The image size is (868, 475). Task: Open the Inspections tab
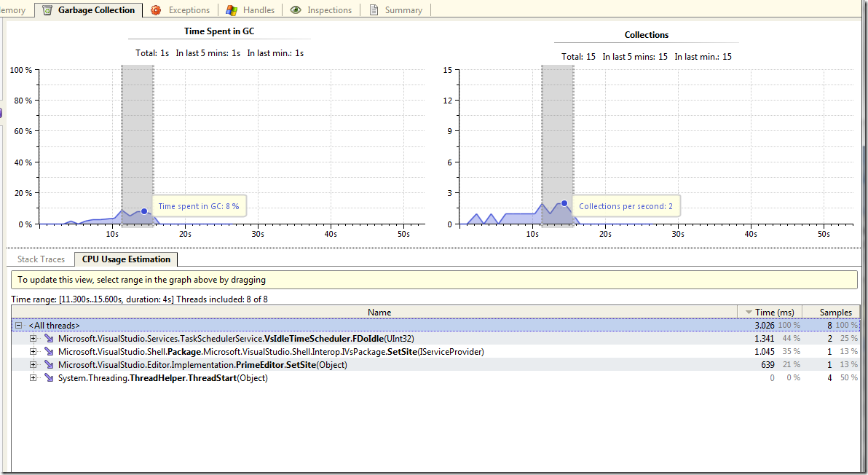click(x=321, y=10)
